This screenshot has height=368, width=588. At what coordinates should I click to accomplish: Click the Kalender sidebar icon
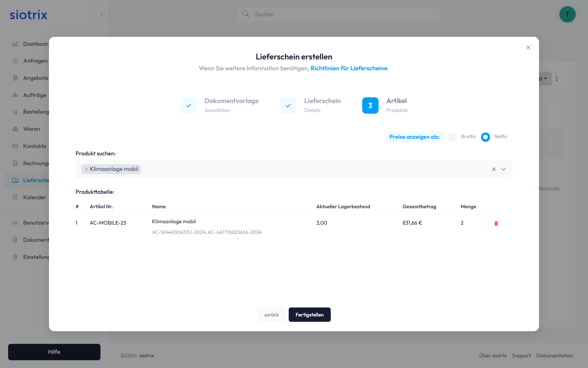[x=15, y=197]
